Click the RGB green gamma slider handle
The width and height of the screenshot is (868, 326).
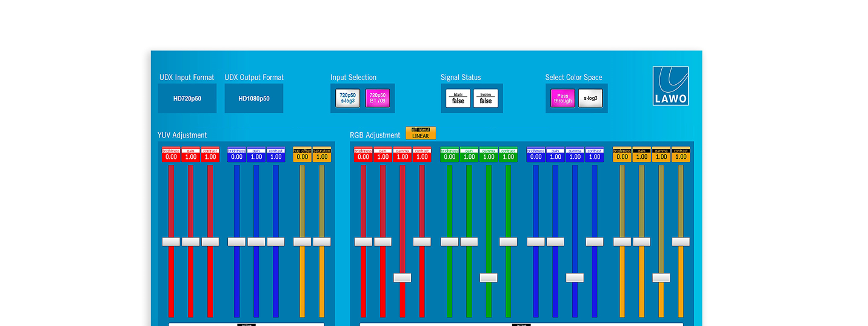pyautogui.click(x=489, y=278)
